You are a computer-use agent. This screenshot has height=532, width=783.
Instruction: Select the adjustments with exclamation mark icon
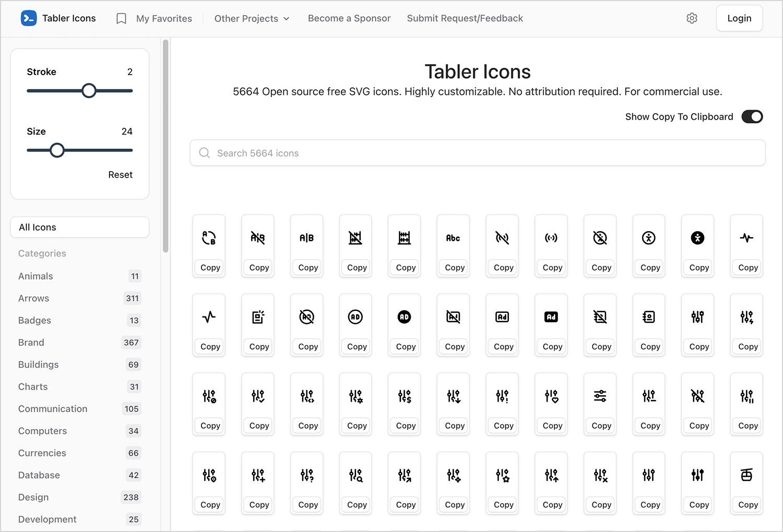(x=502, y=396)
